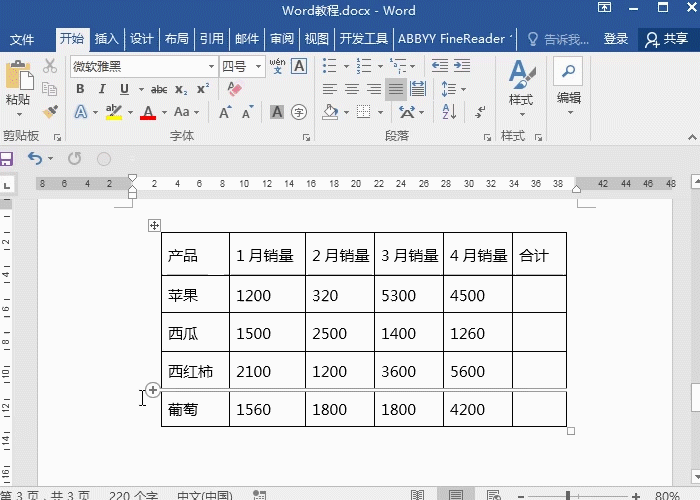The image size is (700, 500).
Task: Apply the red font color
Action: point(148,112)
